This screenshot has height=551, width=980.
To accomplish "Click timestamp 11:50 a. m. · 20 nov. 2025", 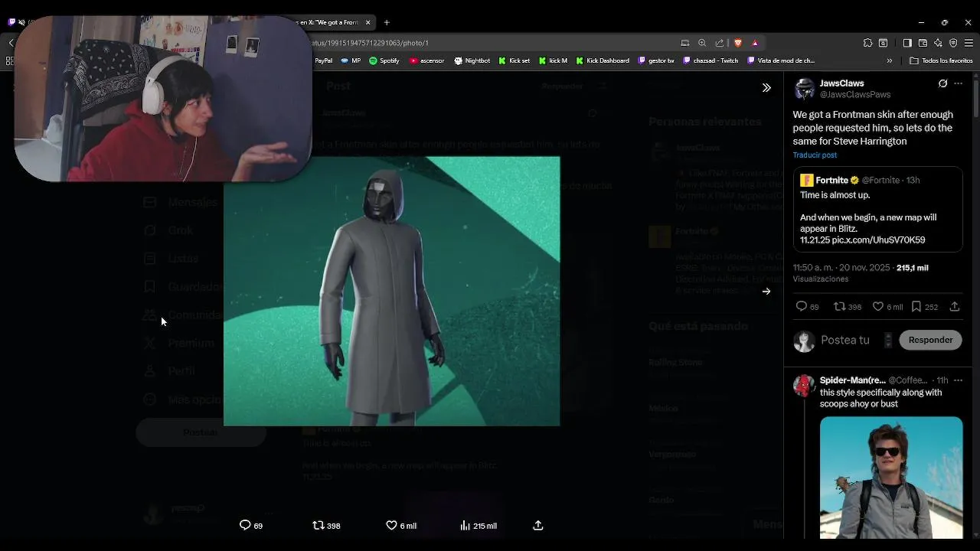I will click(841, 268).
